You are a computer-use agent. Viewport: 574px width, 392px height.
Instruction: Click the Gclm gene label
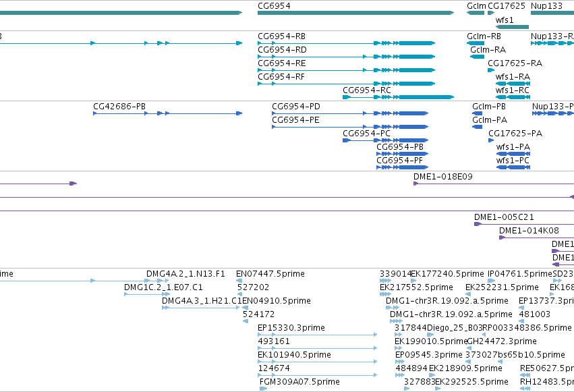476,6
